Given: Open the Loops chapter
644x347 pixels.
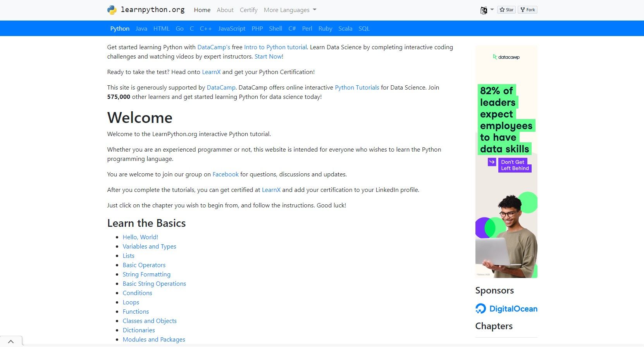Looking at the screenshot, I should pos(131,302).
